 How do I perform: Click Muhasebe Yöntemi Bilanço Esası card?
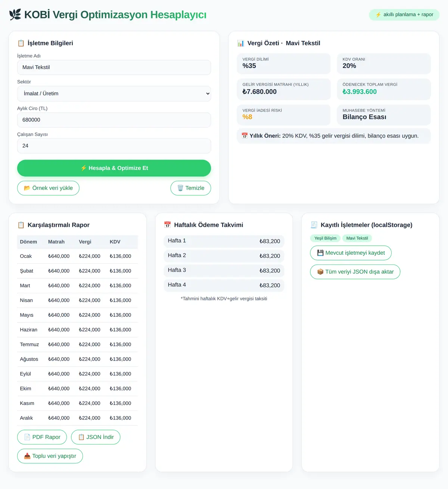pos(384,115)
